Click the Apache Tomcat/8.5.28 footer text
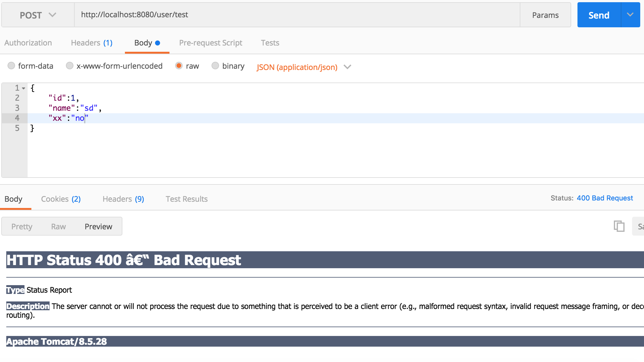The height and width of the screenshot is (362, 644). (x=56, y=341)
